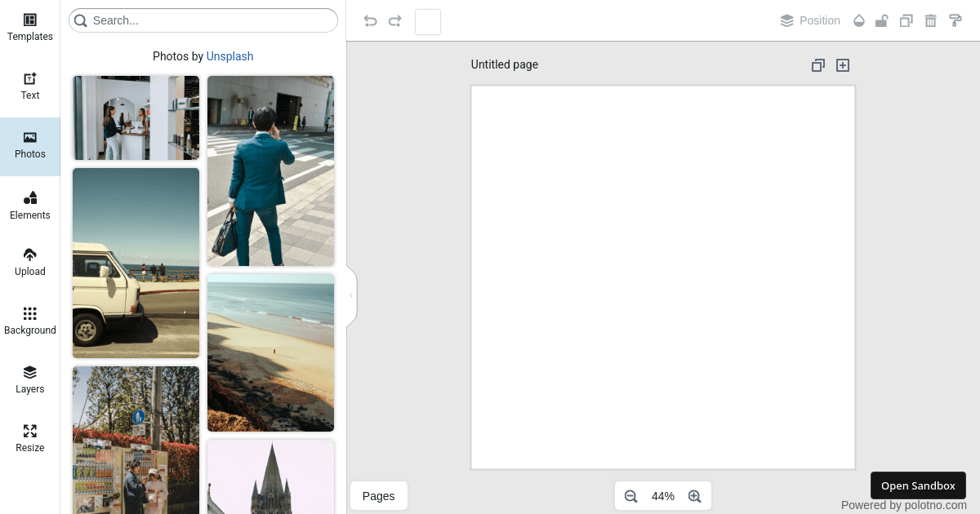The image size is (980, 514).
Task: Click the redo arrow icon
Action: 395,21
